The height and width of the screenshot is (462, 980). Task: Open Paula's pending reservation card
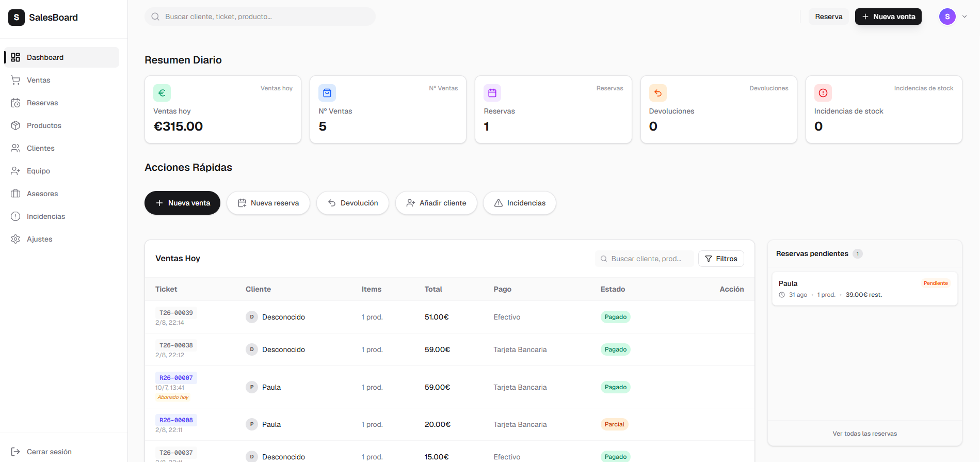click(865, 289)
